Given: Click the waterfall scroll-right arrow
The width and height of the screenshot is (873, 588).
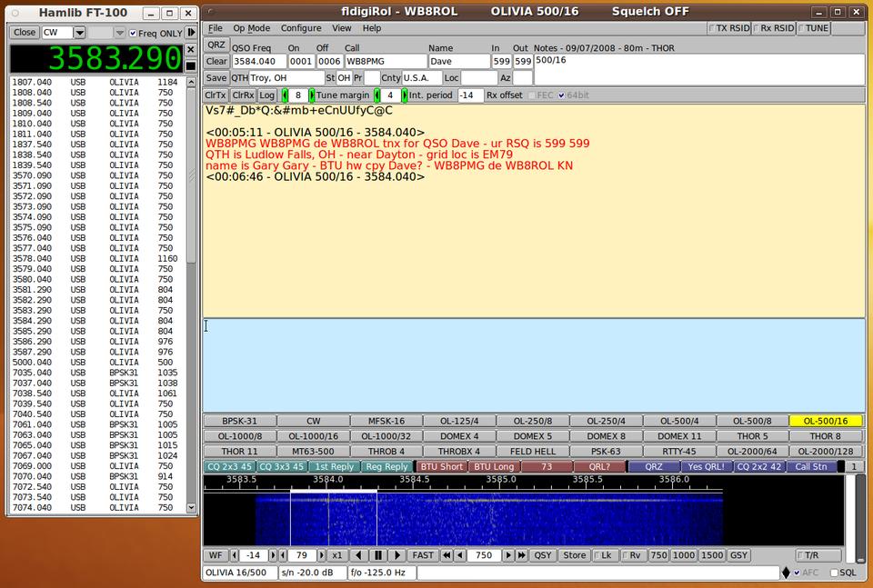Looking at the screenshot, I should click(x=397, y=555).
